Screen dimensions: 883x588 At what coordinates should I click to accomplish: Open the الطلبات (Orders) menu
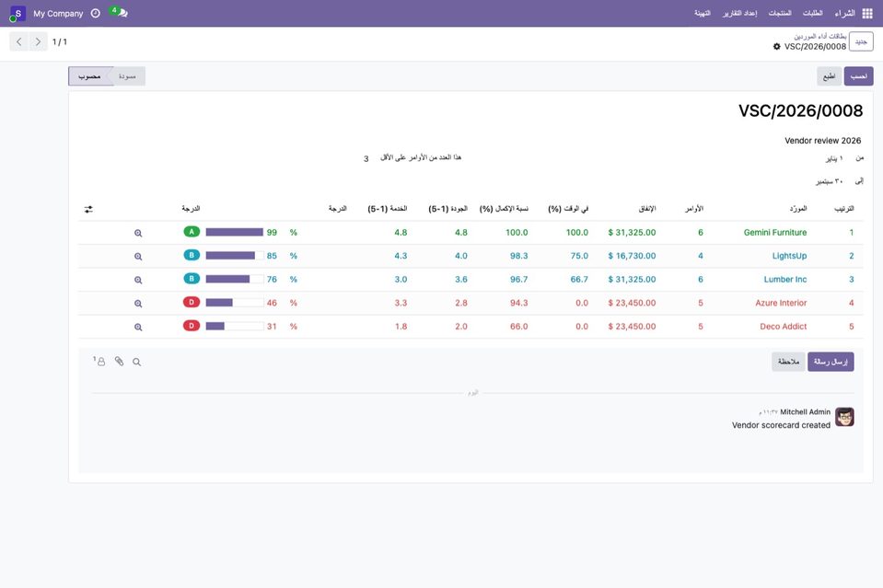coord(813,13)
